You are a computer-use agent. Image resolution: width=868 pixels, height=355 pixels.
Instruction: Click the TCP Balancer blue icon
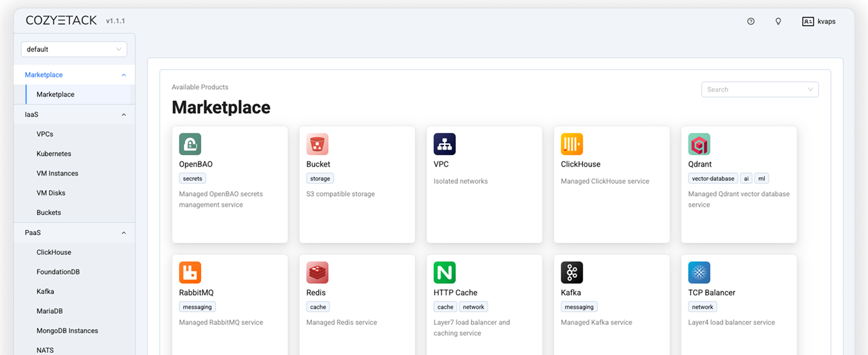coord(699,272)
